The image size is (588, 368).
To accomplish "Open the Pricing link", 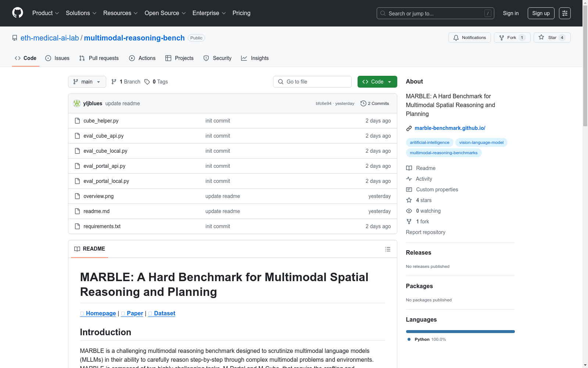I will click(241, 13).
